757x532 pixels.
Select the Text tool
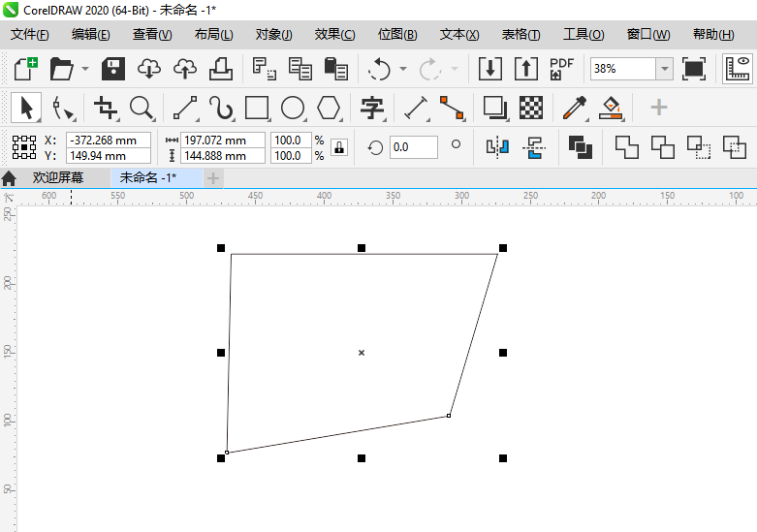(x=372, y=107)
